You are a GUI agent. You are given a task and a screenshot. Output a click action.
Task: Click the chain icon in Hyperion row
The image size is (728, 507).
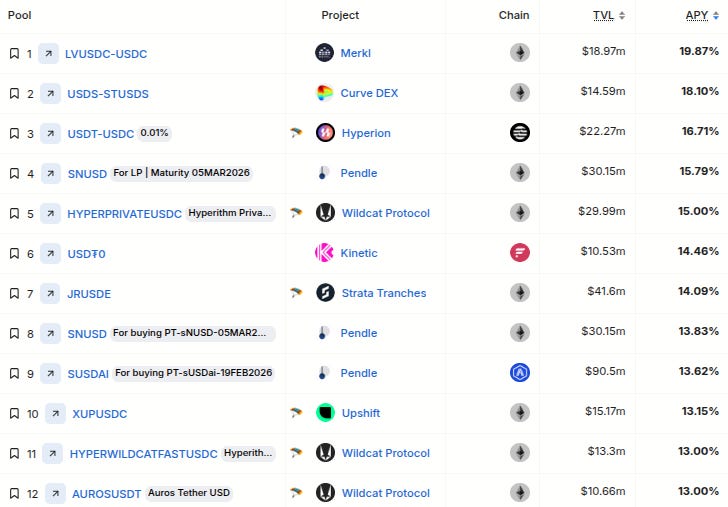(x=520, y=132)
